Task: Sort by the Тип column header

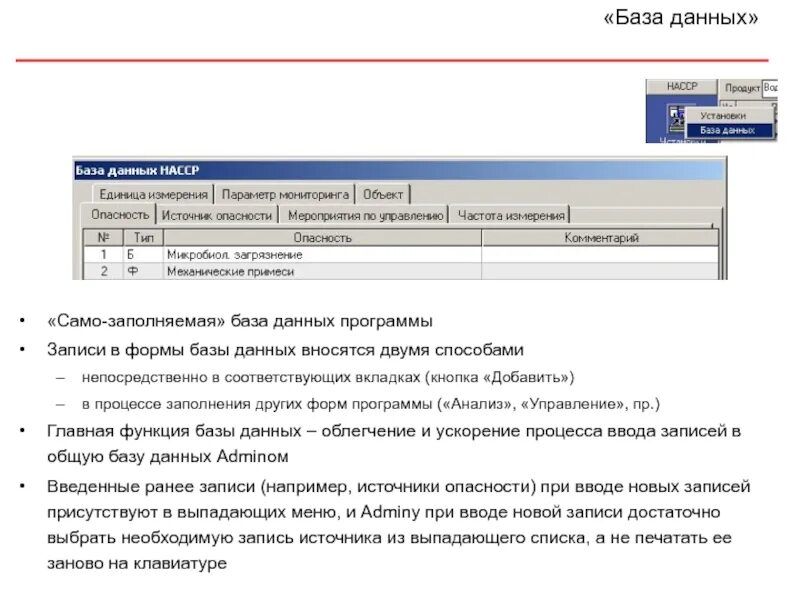Action: (x=143, y=238)
